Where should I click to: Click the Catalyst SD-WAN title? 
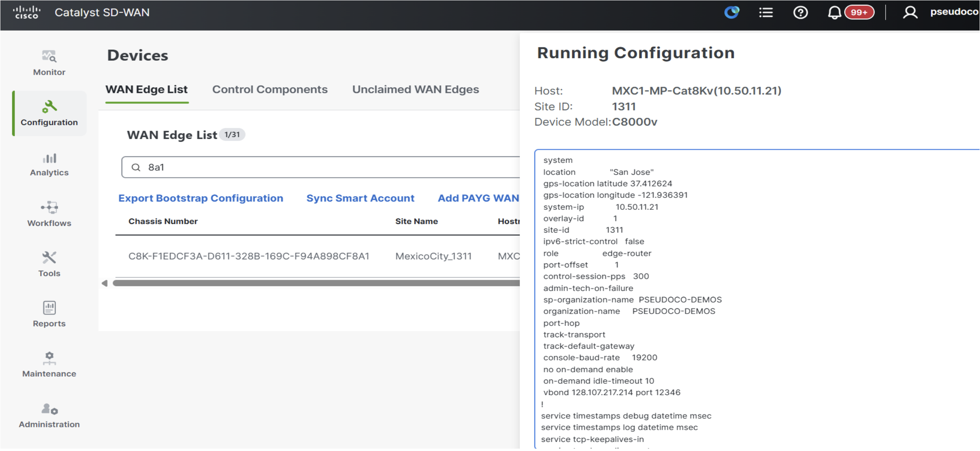(x=102, y=12)
